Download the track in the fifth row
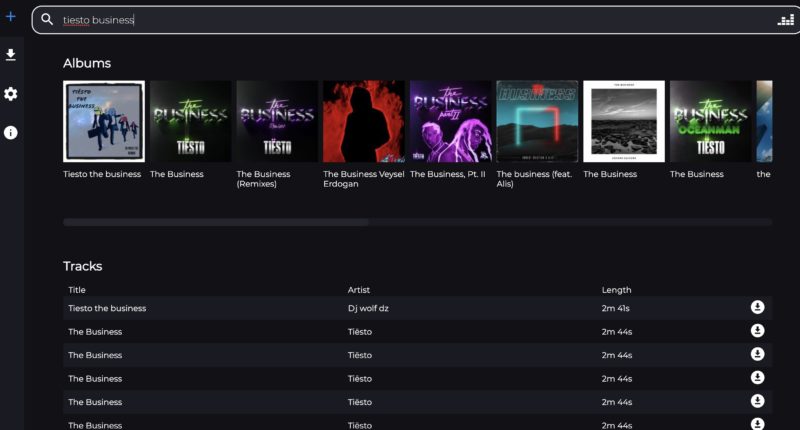Viewport: 800px width, 430px height. [757, 401]
